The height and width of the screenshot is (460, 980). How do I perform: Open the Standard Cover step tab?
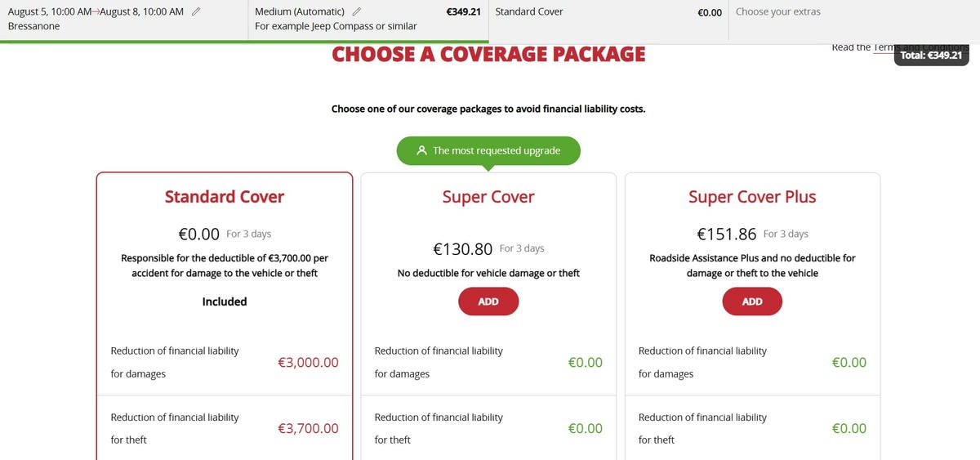[608, 20]
